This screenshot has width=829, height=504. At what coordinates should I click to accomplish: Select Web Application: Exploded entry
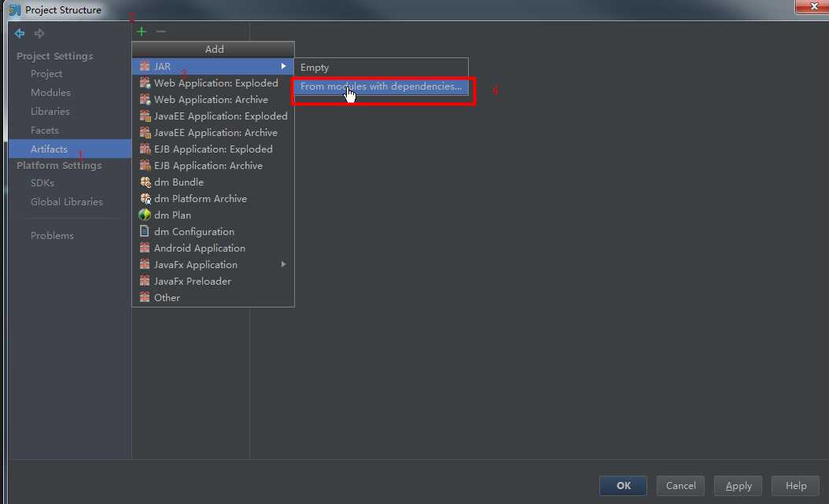pos(212,83)
